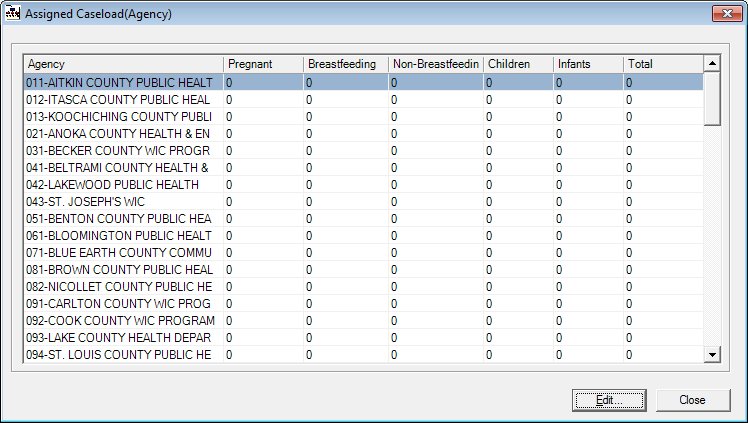Click Infants value for 043-ST. JOSEPH'S row
Image resolution: width=748 pixels, height=423 pixels.
pyautogui.click(x=559, y=202)
